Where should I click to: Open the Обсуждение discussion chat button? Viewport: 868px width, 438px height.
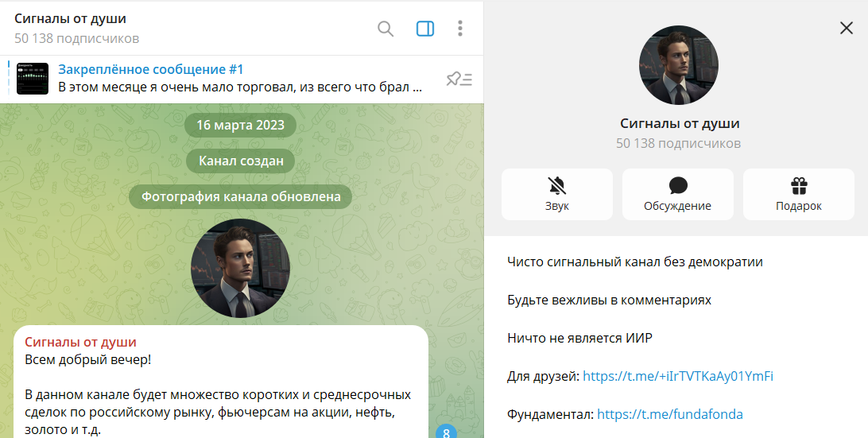pos(677,194)
